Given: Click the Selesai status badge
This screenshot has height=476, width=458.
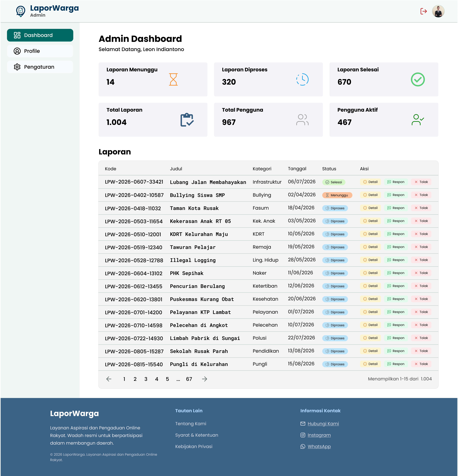Looking at the screenshot, I should click(x=334, y=182).
